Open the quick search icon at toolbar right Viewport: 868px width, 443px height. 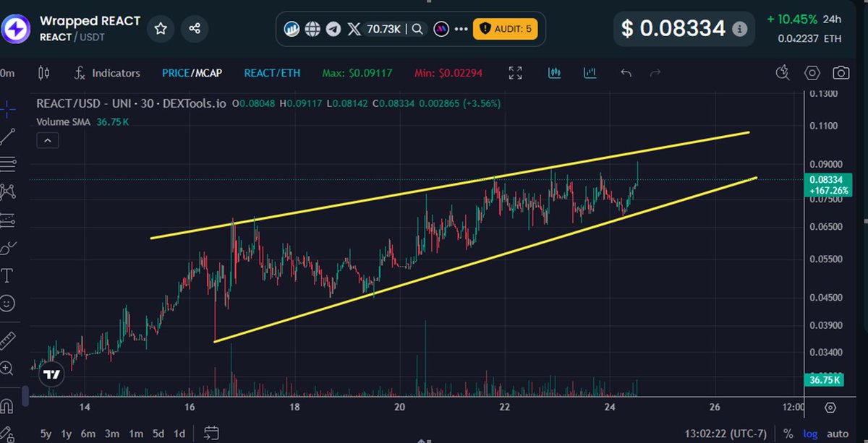782,73
